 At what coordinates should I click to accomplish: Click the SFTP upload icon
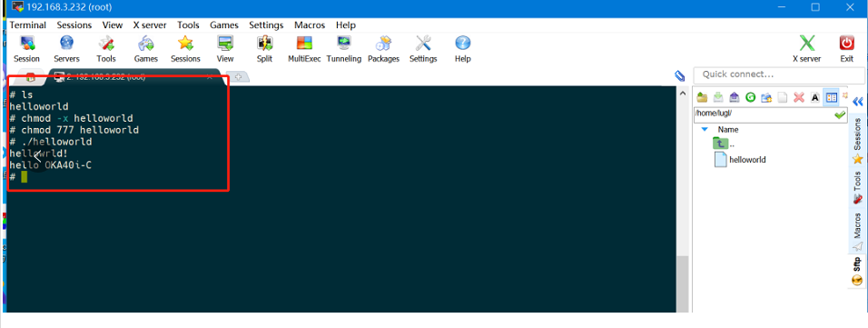pyautogui.click(x=734, y=97)
